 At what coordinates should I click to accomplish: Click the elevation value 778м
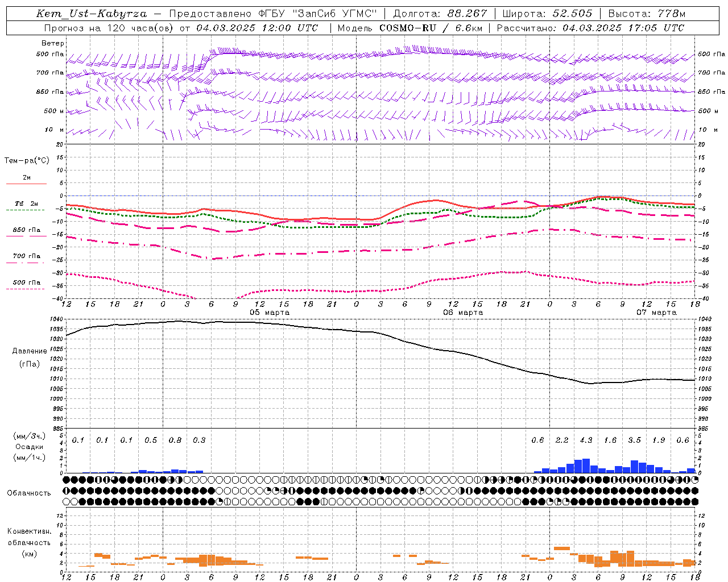click(672, 14)
